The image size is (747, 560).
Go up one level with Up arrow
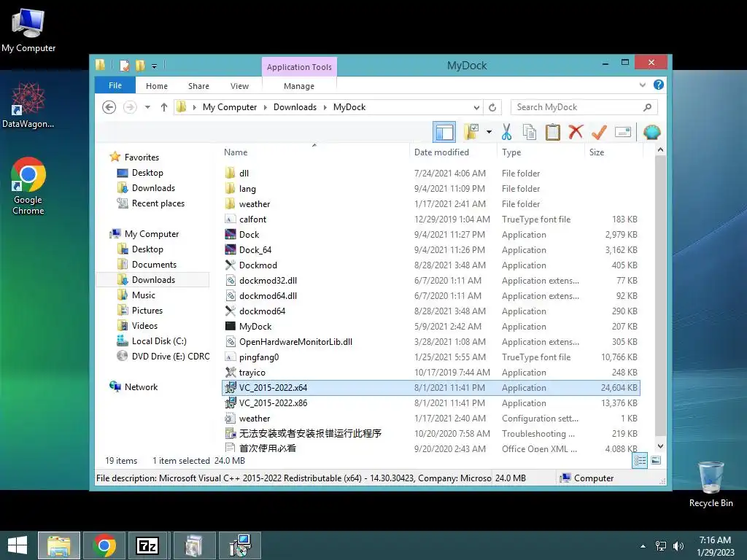164,107
